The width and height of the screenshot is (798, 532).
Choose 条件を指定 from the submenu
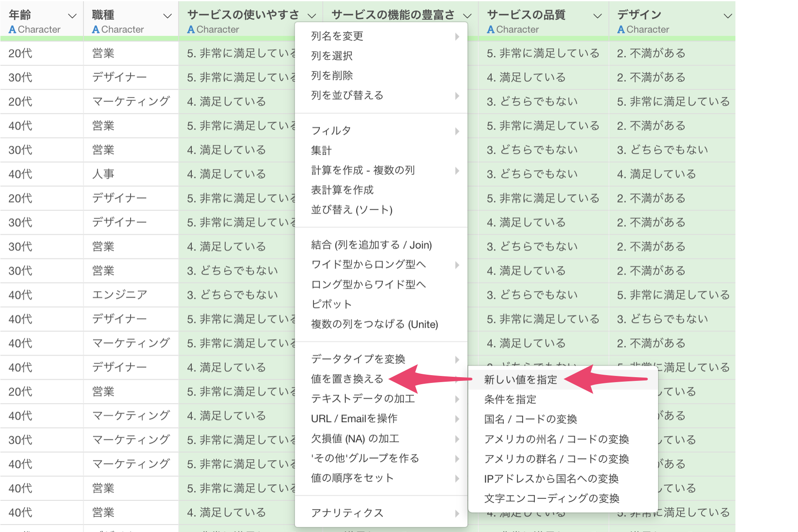coord(510,399)
